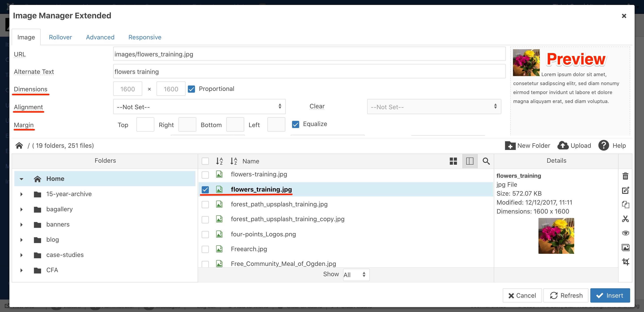Click the view eye icon in Details
This screenshot has height=312, width=644.
[625, 233]
